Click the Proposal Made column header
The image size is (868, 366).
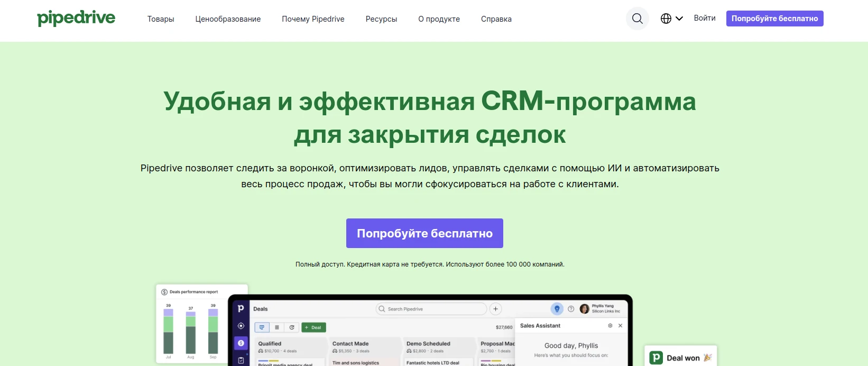(x=497, y=344)
